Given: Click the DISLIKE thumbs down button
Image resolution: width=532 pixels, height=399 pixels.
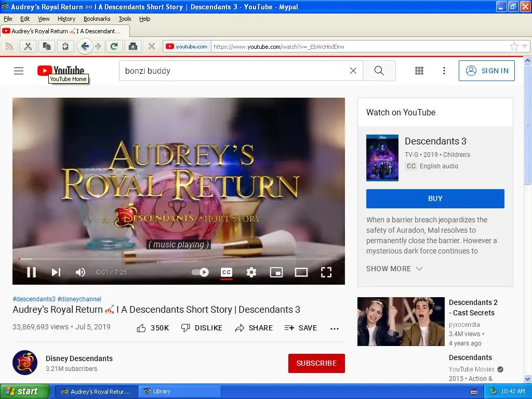Looking at the screenshot, I should [x=202, y=328].
